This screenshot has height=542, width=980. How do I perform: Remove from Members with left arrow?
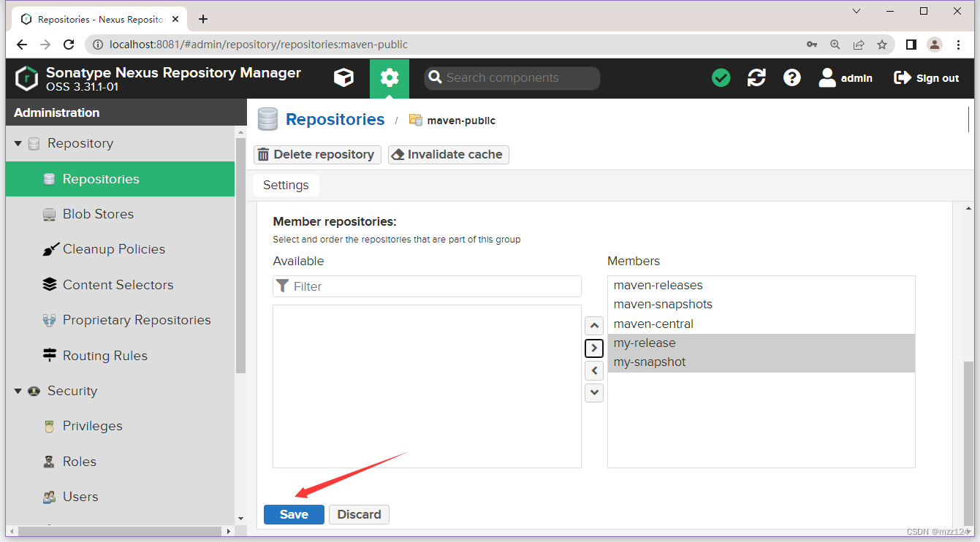tap(594, 370)
